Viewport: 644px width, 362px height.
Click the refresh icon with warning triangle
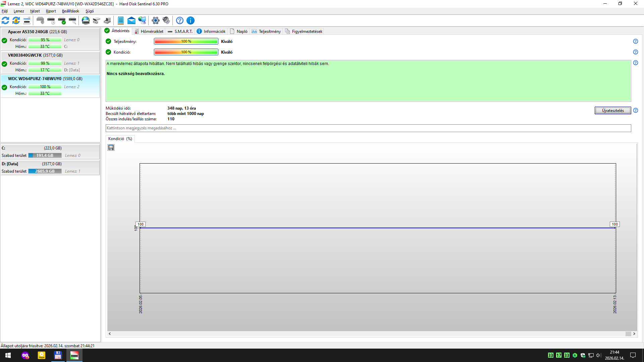(x=16, y=20)
